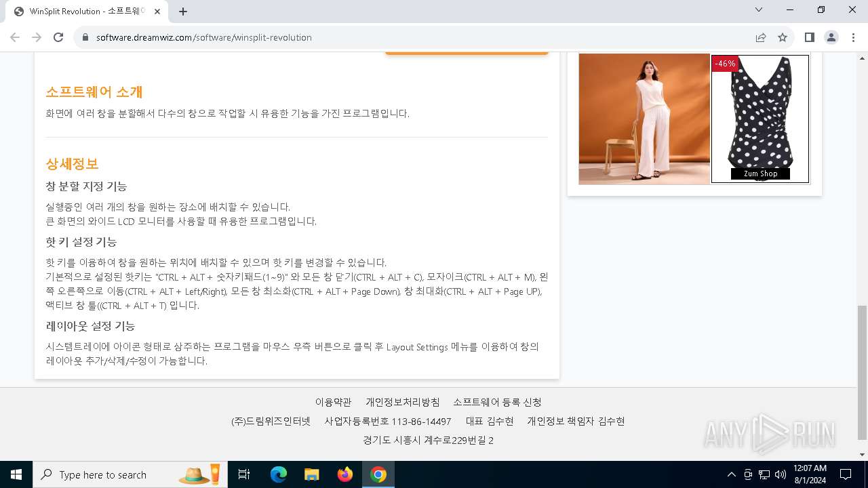Click the woman in white outfit ad
Image resolution: width=868 pixels, height=488 pixels.
click(x=644, y=119)
